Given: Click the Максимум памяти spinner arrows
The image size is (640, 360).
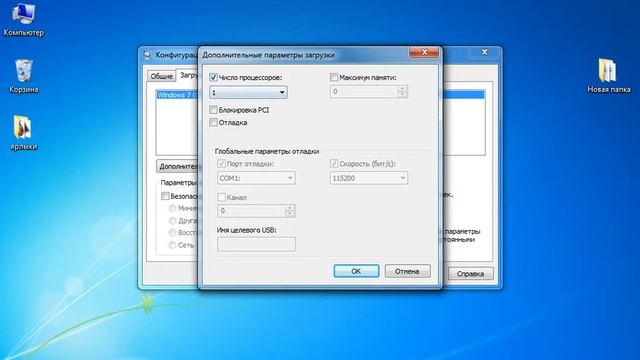Looking at the screenshot, I should pyautogui.click(x=402, y=91).
